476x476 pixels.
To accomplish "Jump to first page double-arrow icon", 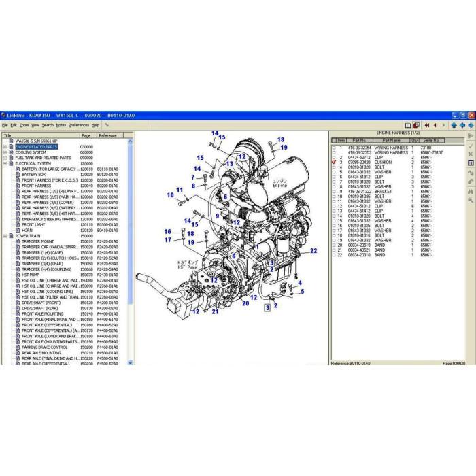I will [427, 125].
